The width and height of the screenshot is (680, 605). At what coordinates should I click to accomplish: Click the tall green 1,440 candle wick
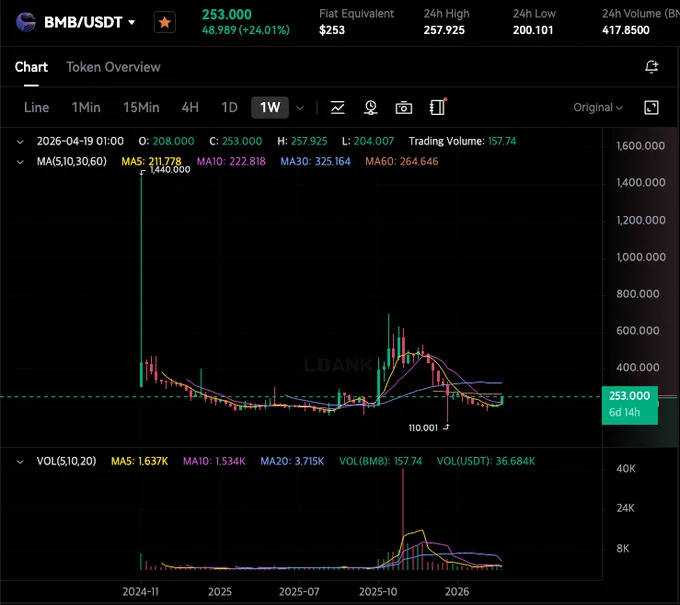click(141, 269)
